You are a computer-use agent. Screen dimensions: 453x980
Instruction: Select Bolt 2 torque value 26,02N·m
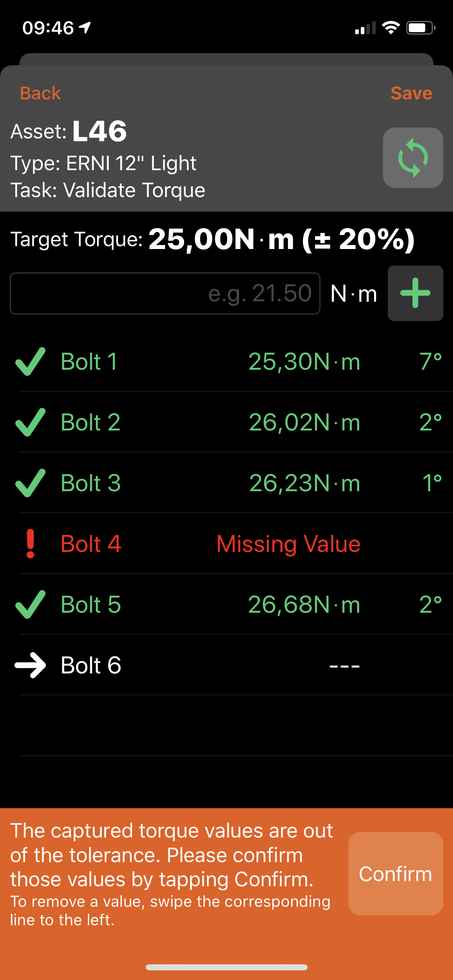pos(304,422)
